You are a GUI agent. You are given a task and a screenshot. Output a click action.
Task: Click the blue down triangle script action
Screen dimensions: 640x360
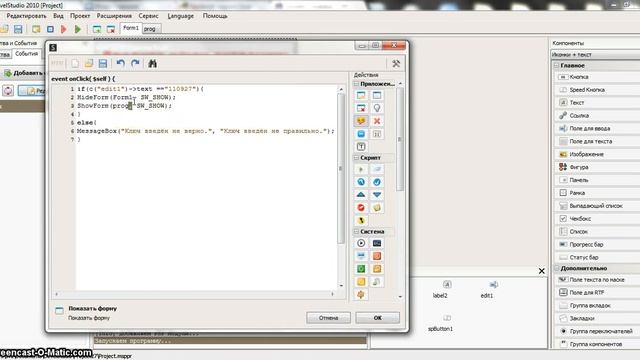[x=377, y=195]
